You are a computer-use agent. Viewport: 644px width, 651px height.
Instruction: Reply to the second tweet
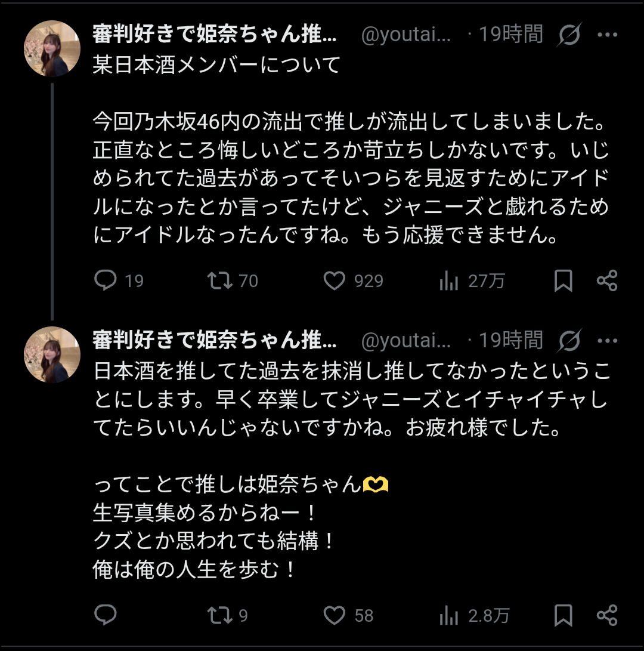[x=106, y=615]
